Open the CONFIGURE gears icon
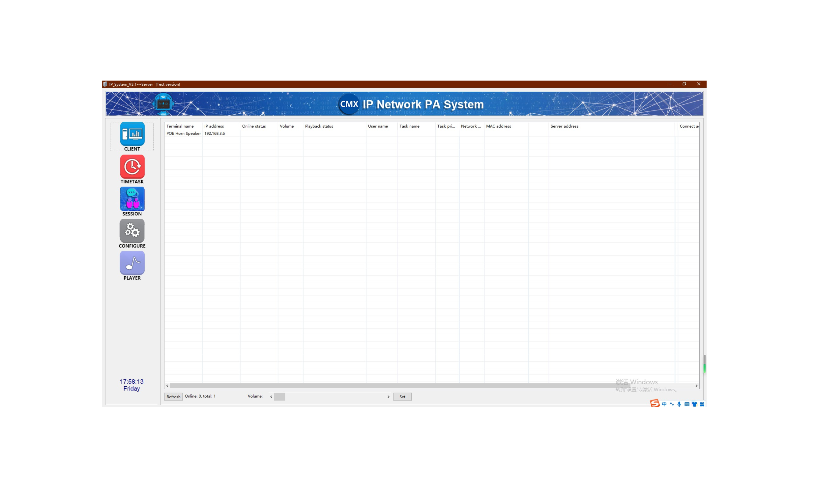Screen dimensions: 815x504 pyautogui.click(x=132, y=231)
